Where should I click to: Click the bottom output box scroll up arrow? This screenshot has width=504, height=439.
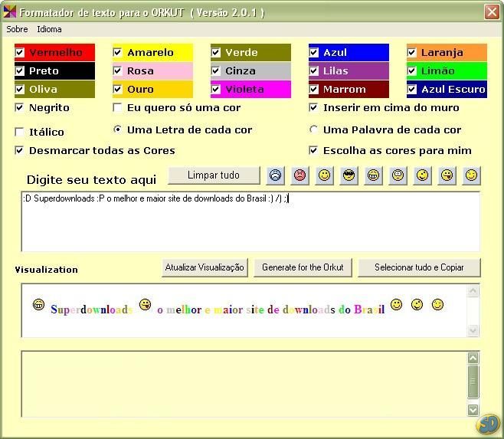[x=473, y=358]
